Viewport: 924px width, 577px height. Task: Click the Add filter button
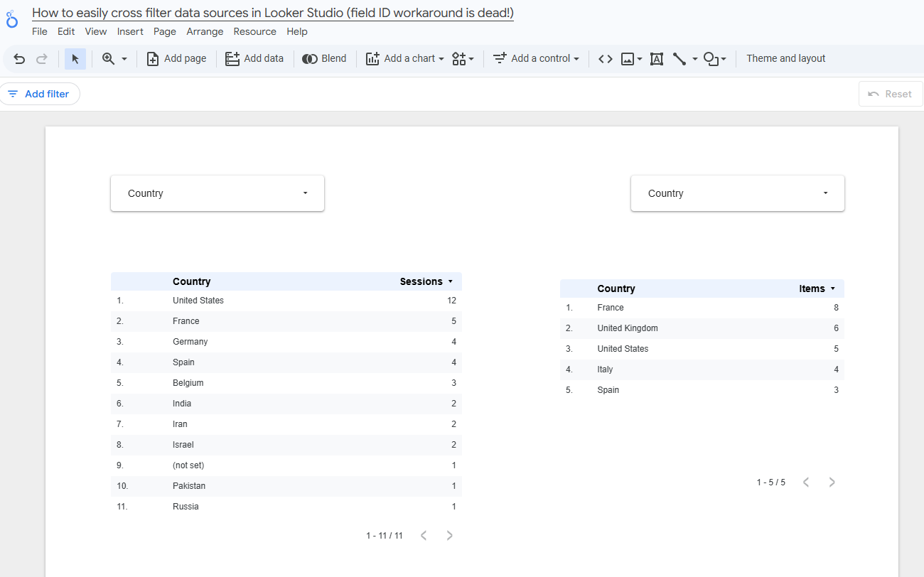40,93
